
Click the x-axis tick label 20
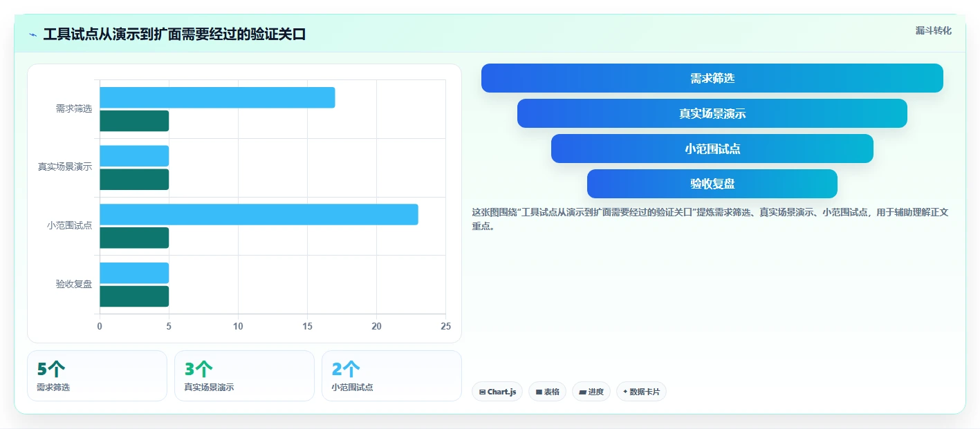(x=376, y=326)
